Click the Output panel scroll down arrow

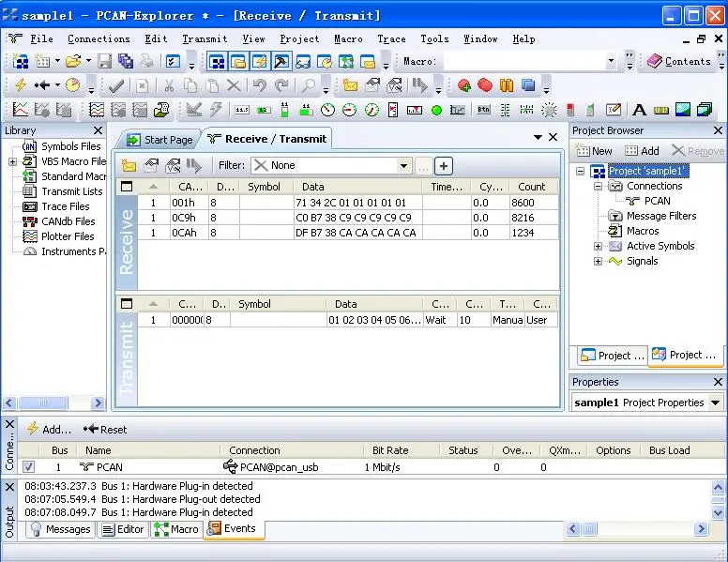[x=718, y=513]
